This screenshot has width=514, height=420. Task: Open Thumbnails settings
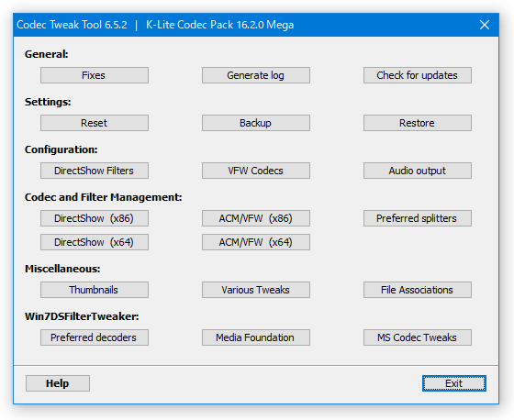(95, 290)
